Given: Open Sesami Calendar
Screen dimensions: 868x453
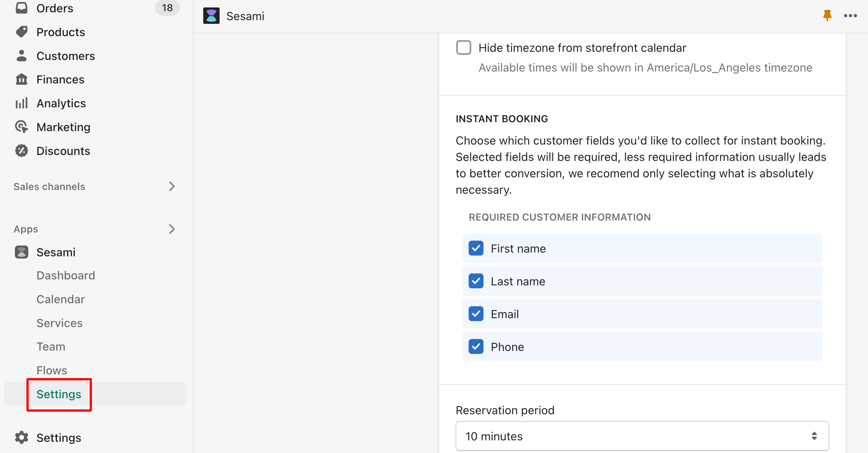Looking at the screenshot, I should click(61, 299).
